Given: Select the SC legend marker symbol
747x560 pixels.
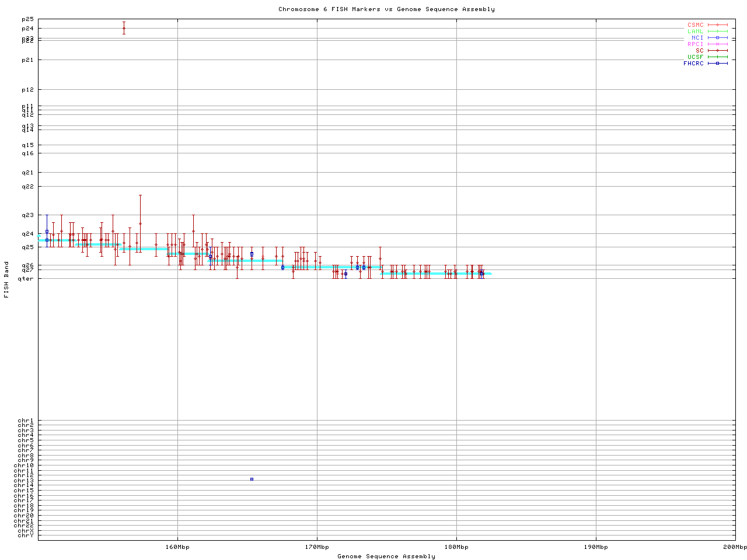Looking at the screenshot, I should (717, 51).
